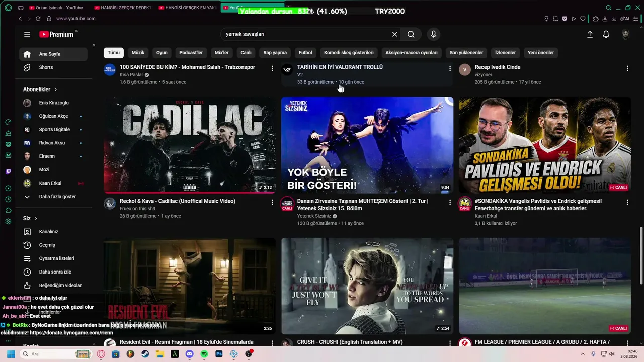Select the Oyun filter chip

162,53
